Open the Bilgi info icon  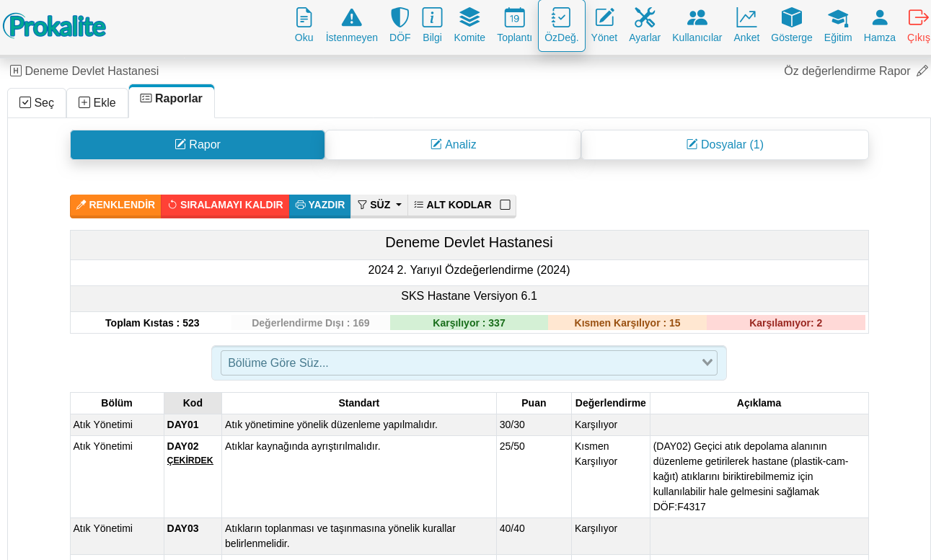[x=432, y=17]
